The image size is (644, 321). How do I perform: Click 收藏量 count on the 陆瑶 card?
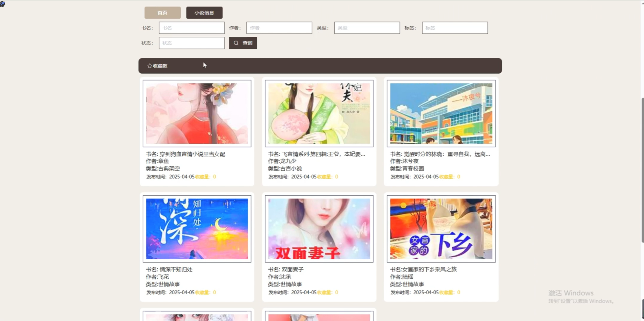coord(450,292)
